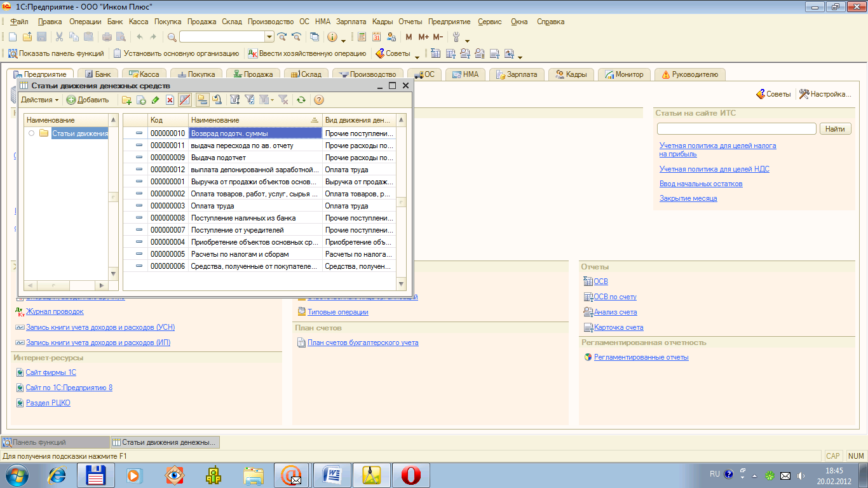Screen dimensions: 868x488
Task: Click scroll down arrow of the table list
Action: (x=401, y=285)
